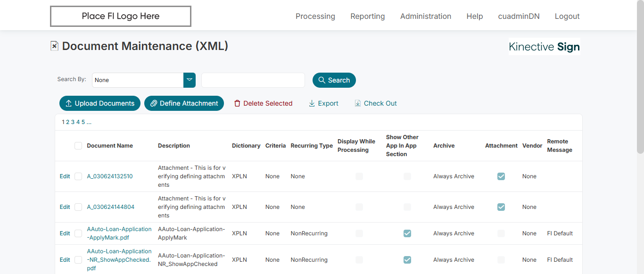
Task: Open the A_030624144804 document link
Action: click(x=110, y=207)
